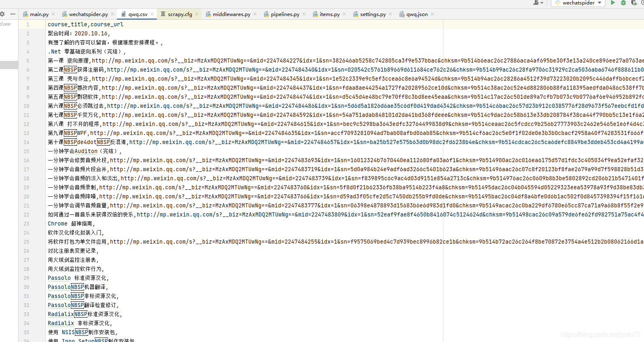Run with coverage shield icon

click(634, 3)
